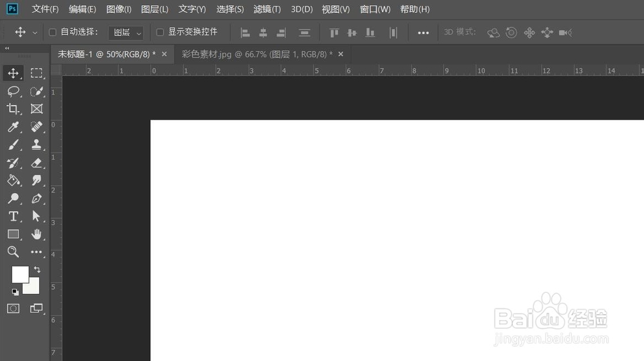Open the 编辑(E) menu
644x361 pixels.
point(82,9)
